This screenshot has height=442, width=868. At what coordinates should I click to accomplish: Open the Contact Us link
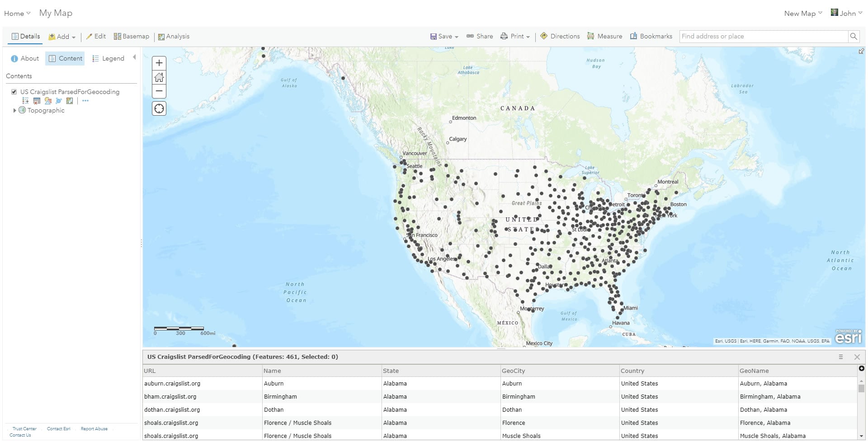point(20,435)
